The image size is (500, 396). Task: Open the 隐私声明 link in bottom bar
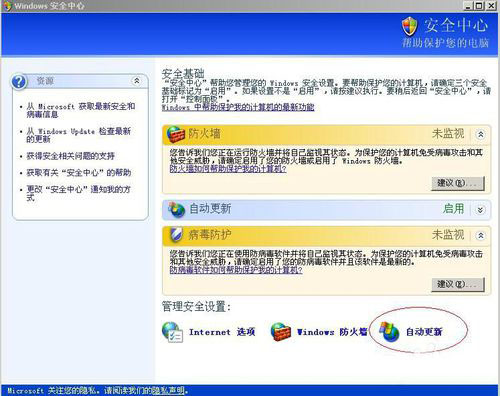168,390
